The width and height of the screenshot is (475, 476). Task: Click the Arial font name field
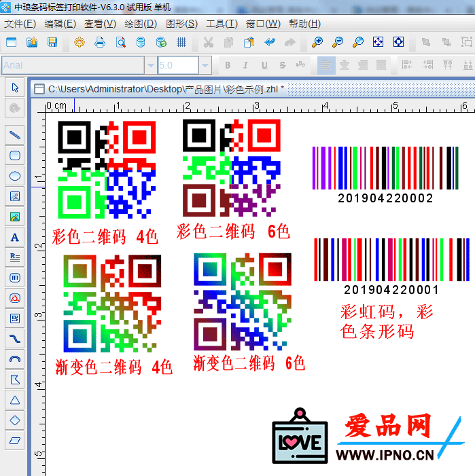click(73, 65)
